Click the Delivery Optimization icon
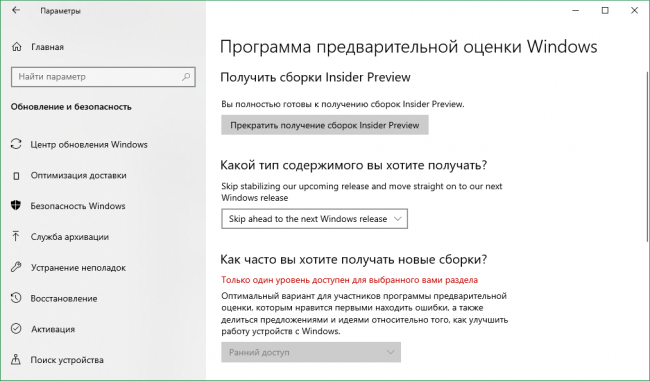650x381 pixels. tap(16, 175)
